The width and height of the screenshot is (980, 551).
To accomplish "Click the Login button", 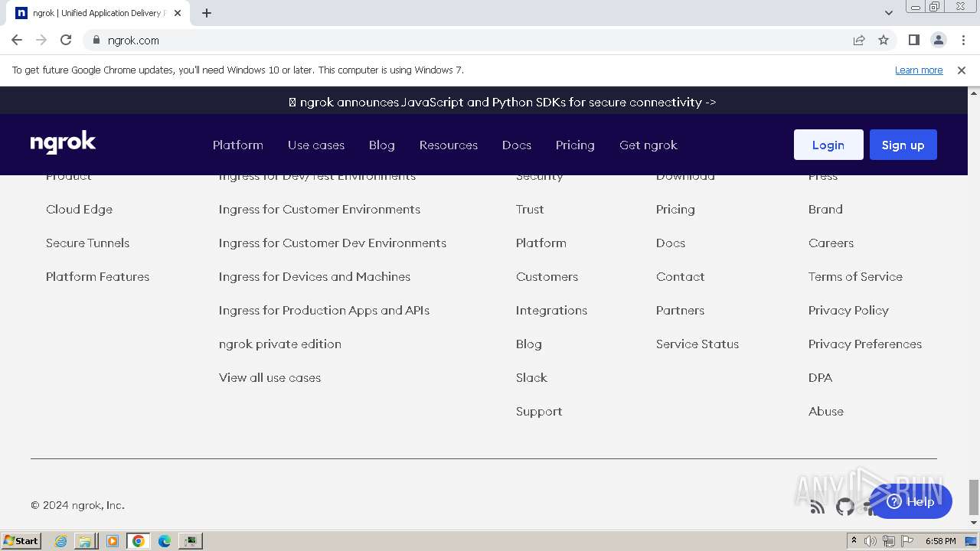I will [828, 145].
